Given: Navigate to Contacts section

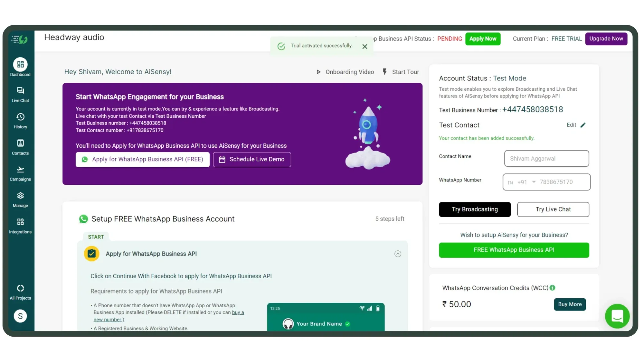Looking at the screenshot, I should tap(20, 147).
